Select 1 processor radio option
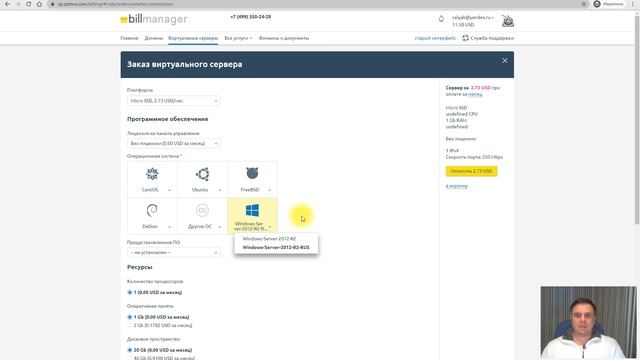Screen dimensions: 640x360 point(130,292)
